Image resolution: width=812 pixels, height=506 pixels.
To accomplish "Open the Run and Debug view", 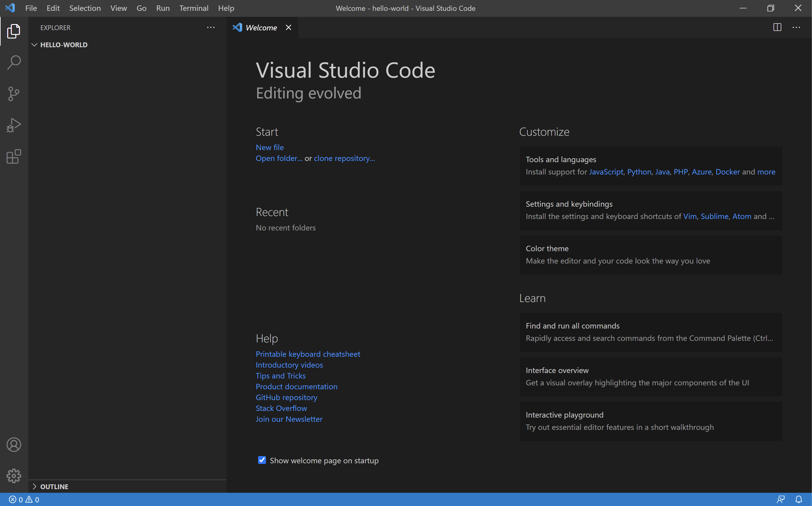I will click(14, 125).
